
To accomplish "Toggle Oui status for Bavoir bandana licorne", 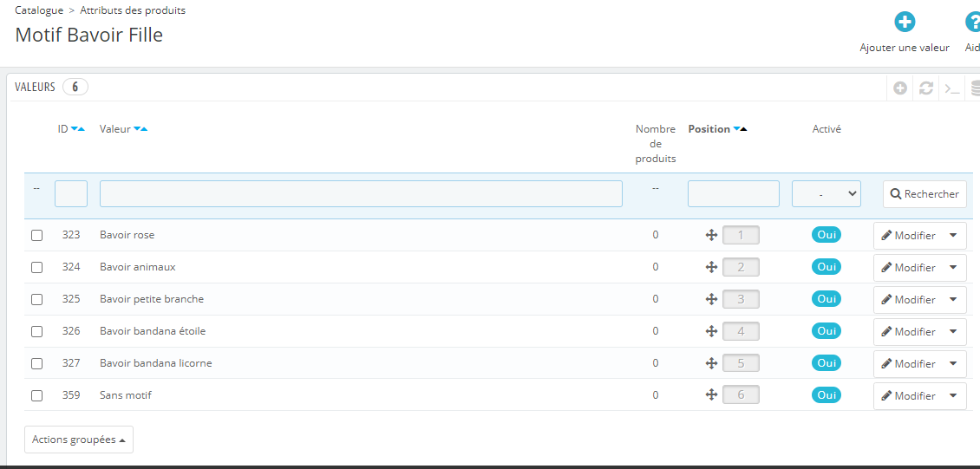I will click(x=826, y=363).
